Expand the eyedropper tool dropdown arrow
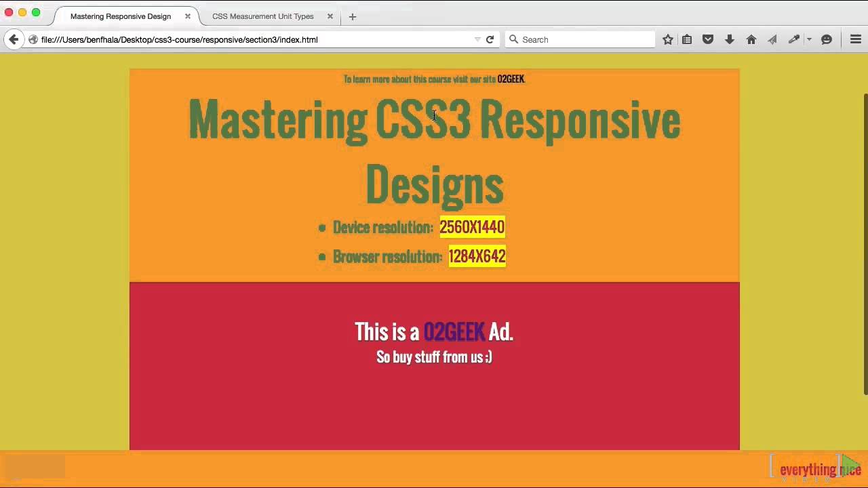 click(x=809, y=39)
